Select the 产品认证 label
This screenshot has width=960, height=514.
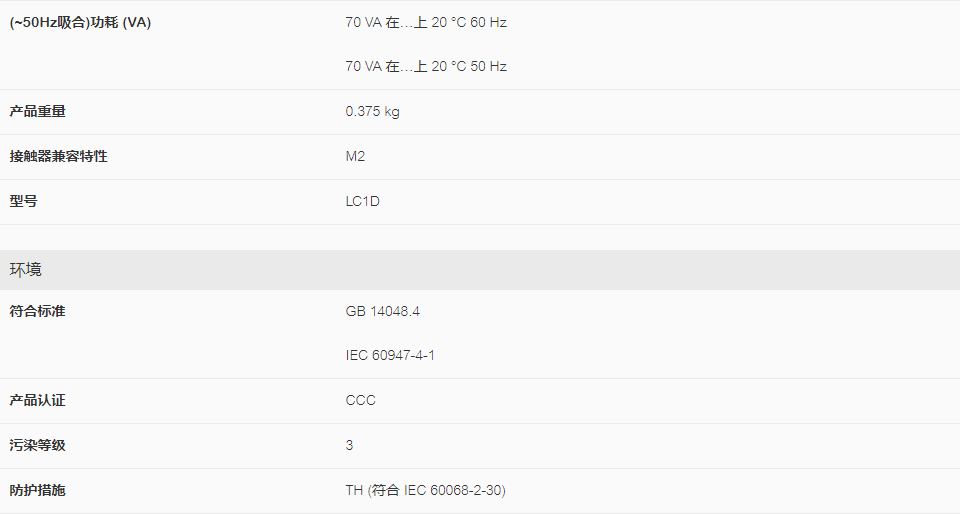pyautogui.click(x=37, y=401)
